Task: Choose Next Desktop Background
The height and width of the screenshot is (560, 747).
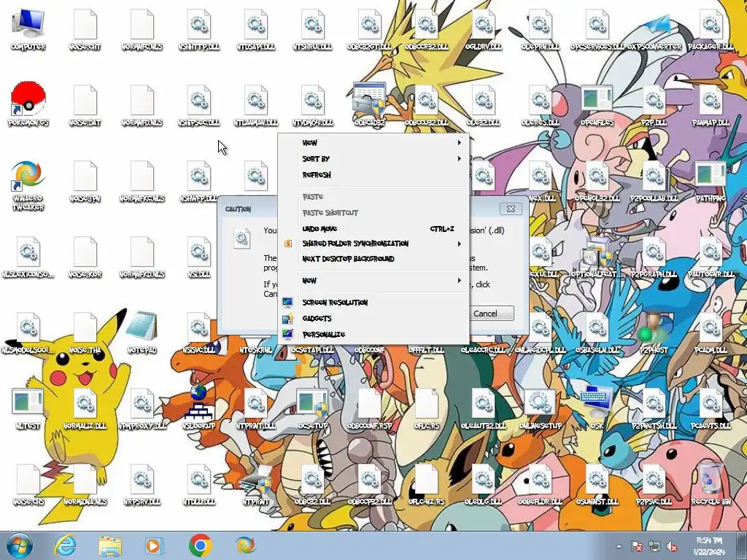Action: pos(373,259)
